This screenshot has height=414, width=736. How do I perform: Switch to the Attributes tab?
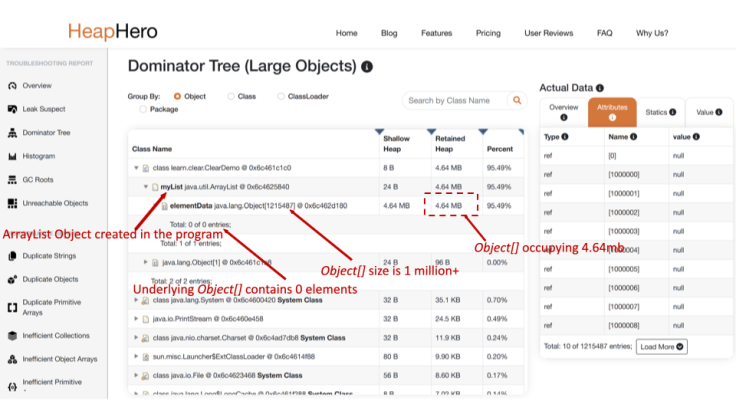[x=612, y=112]
